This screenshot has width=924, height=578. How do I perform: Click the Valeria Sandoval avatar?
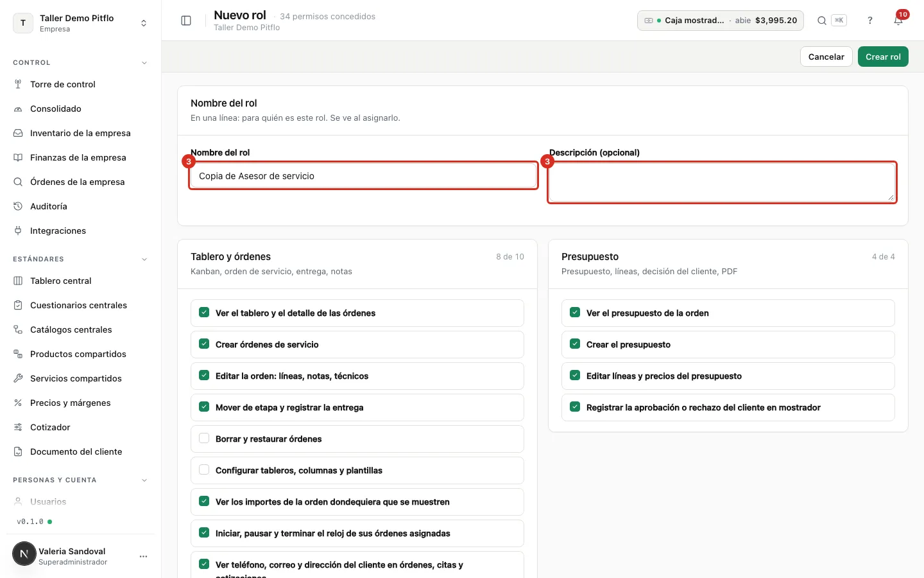tap(24, 554)
